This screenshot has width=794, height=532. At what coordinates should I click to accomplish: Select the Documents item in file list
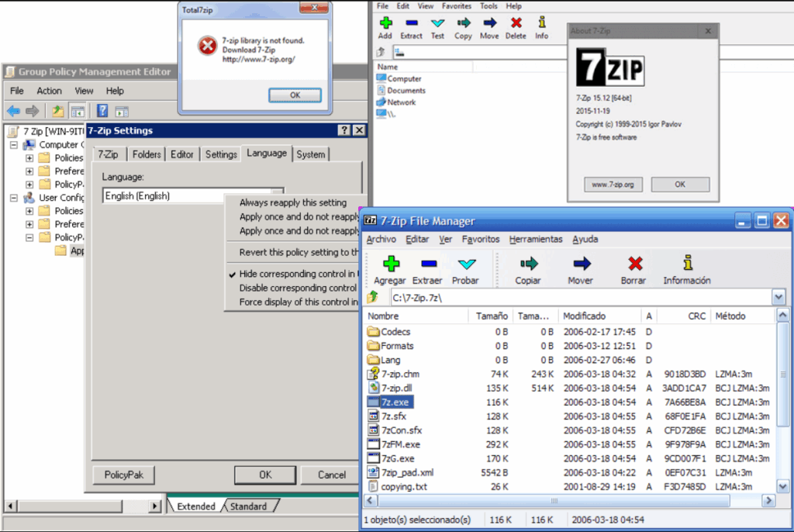[401, 90]
